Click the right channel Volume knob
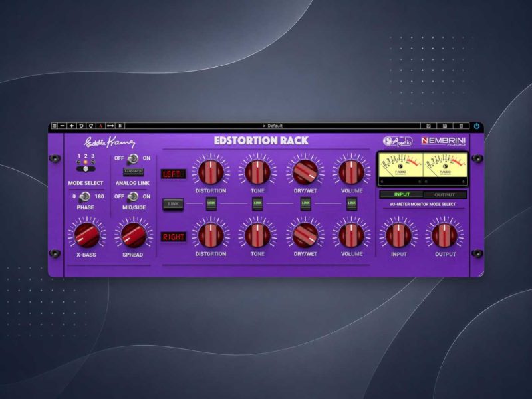 tap(352, 235)
